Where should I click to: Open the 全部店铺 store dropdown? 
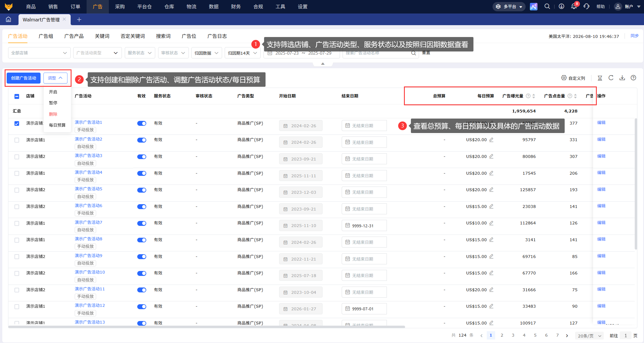pyautogui.click(x=39, y=53)
